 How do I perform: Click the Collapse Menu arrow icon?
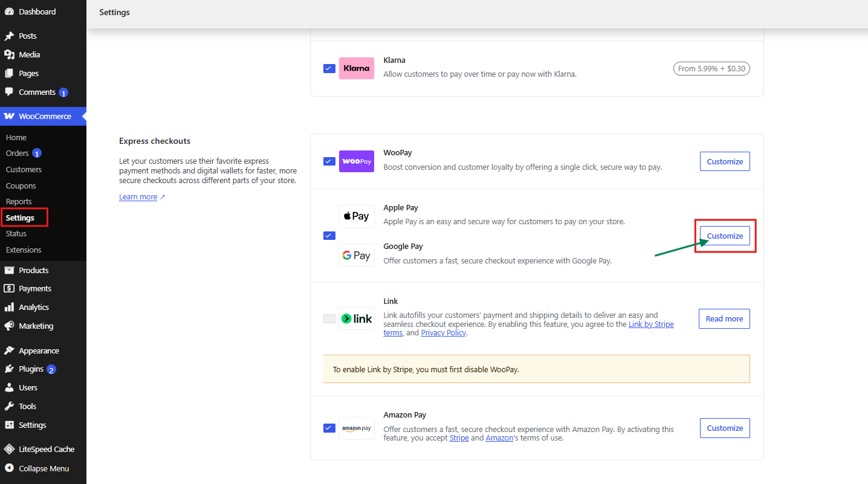[x=9, y=468]
